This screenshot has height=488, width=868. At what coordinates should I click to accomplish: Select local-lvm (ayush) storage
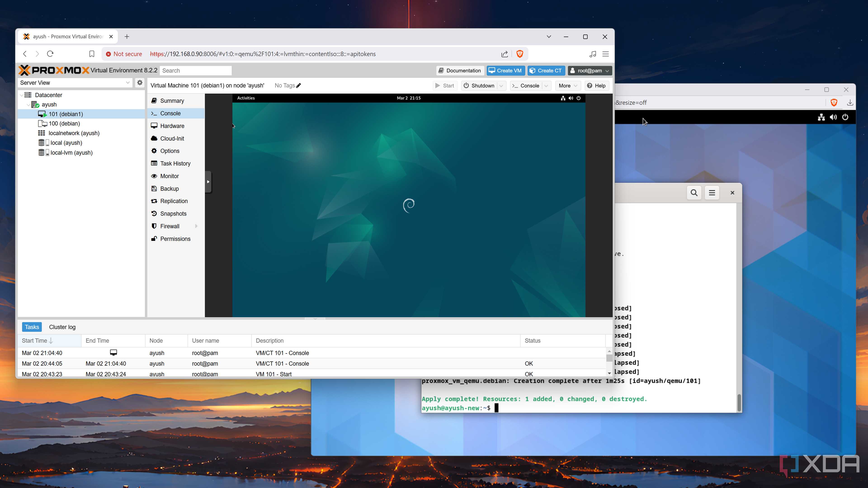click(x=71, y=152)
